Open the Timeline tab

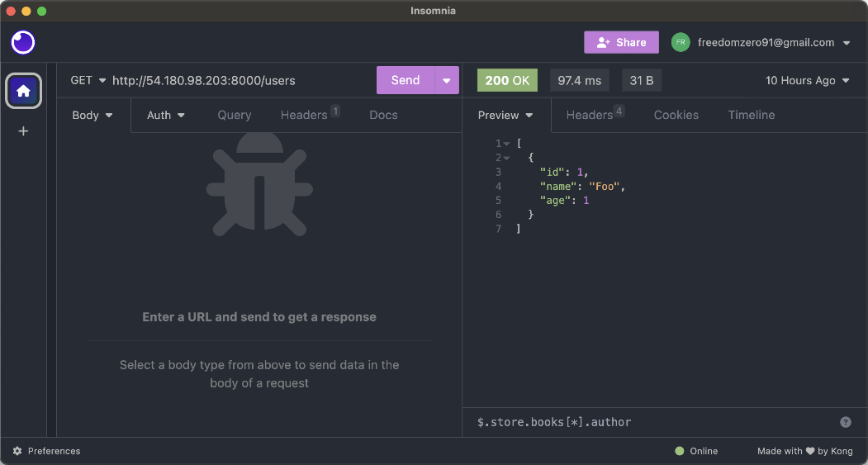pos(752,115)
